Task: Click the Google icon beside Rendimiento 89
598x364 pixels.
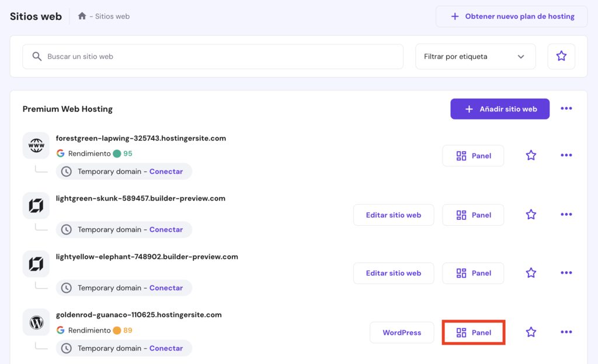Action: 60,330
